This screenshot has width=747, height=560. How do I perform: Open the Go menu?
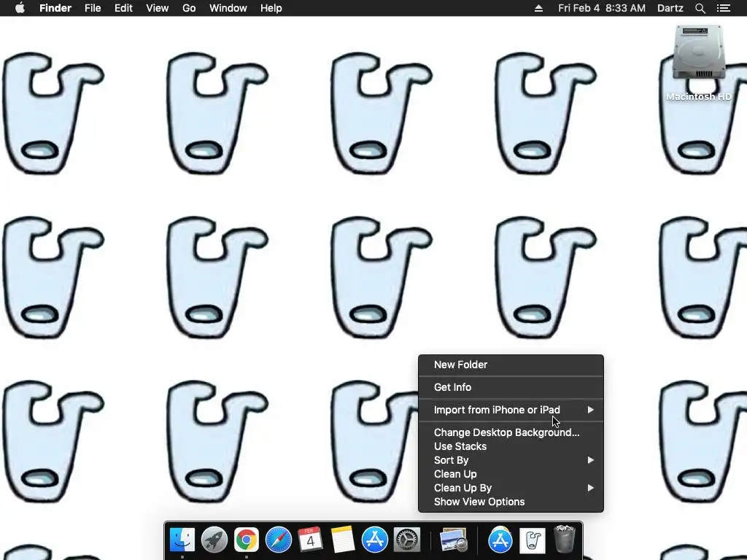pyautogui.click(x=189, y=8)
